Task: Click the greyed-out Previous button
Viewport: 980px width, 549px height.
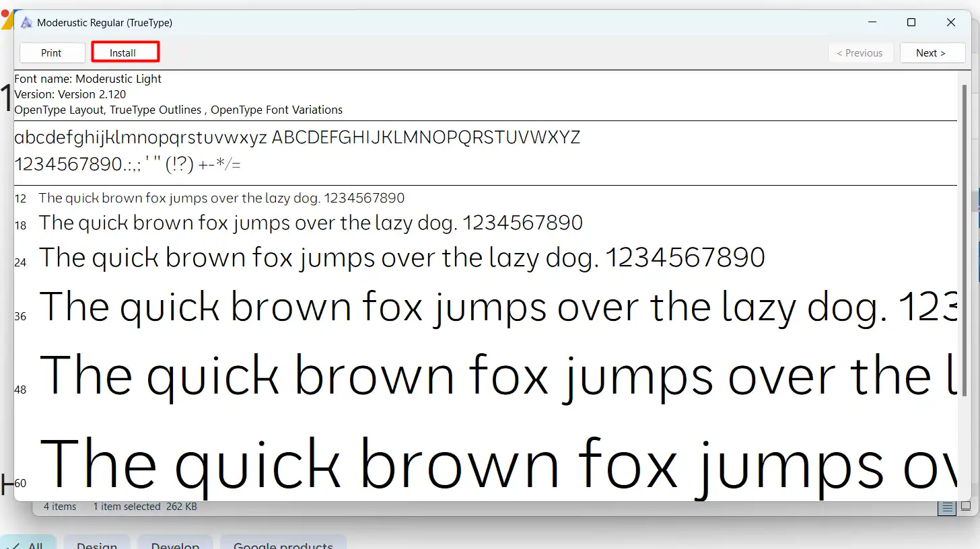Action: click(860, 52)
